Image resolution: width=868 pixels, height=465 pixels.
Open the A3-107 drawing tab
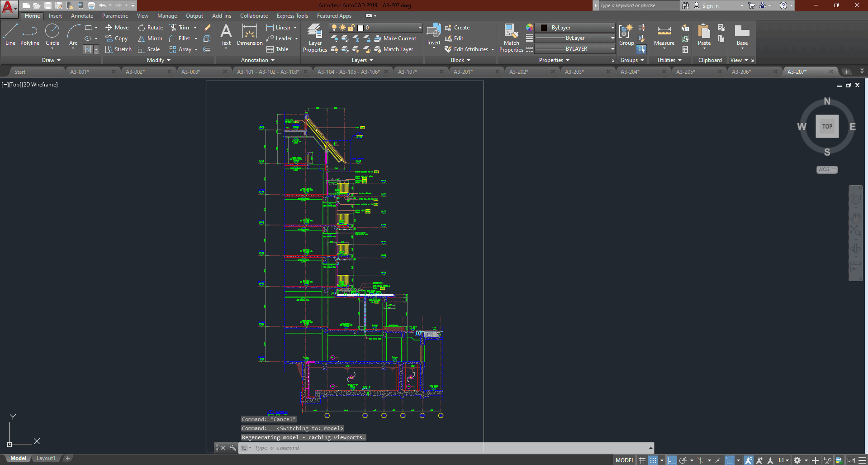click(x=408, y=72)
